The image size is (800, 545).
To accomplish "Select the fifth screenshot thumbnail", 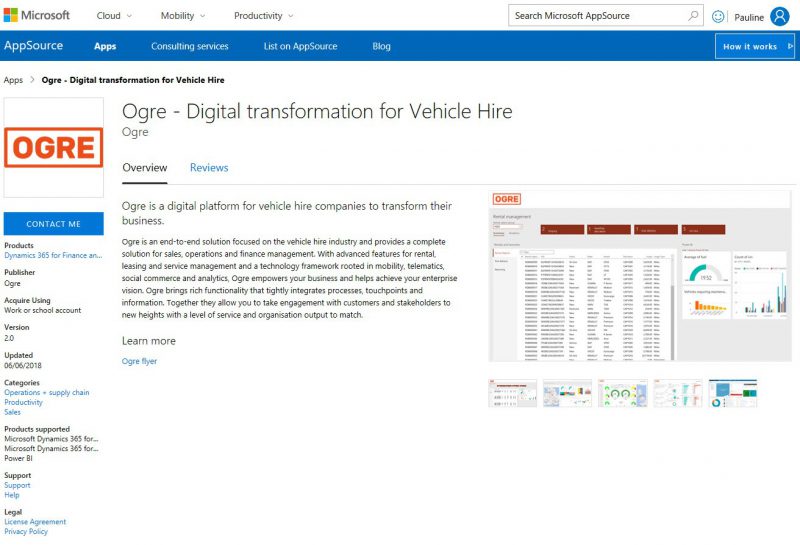I will [x=733, y=393].
